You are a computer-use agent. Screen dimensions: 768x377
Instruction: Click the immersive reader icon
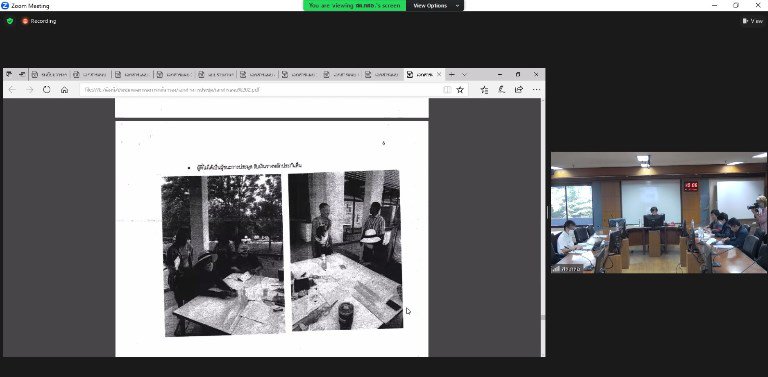447,90
